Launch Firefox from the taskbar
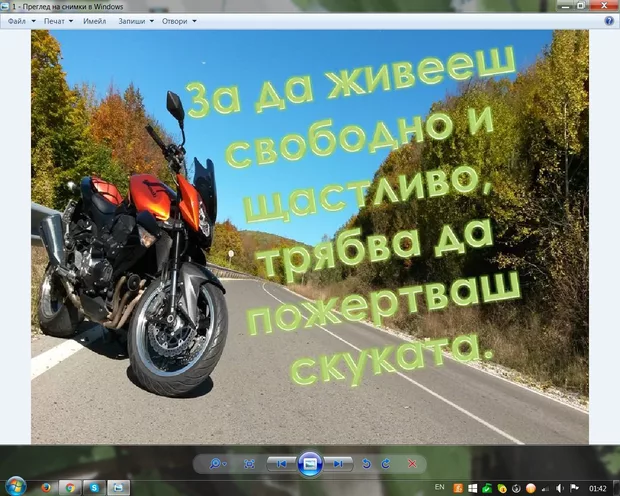 click(46, 488)
